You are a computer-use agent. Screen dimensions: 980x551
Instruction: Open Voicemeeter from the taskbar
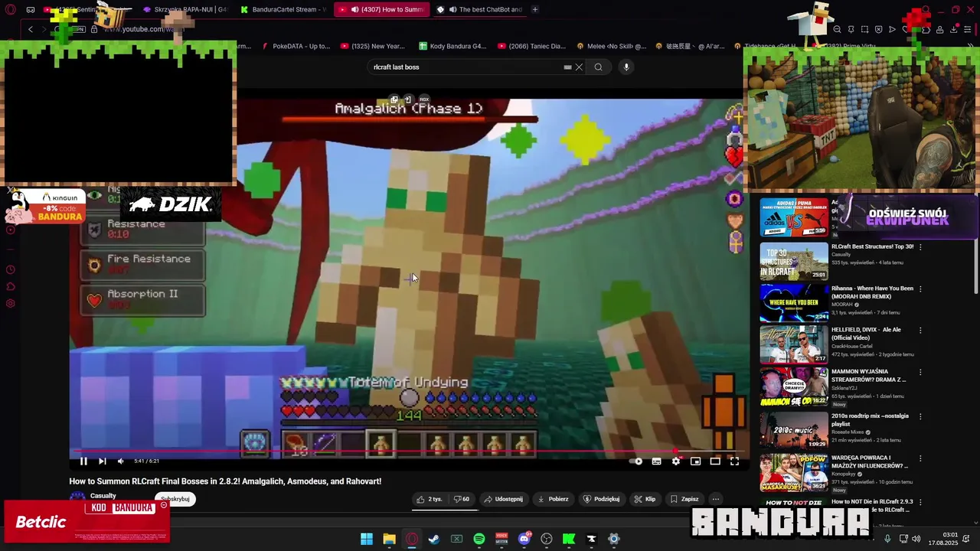[501, 539]
